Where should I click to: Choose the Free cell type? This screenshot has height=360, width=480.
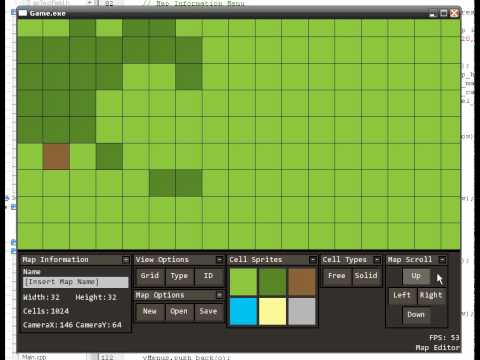point(337,276)
